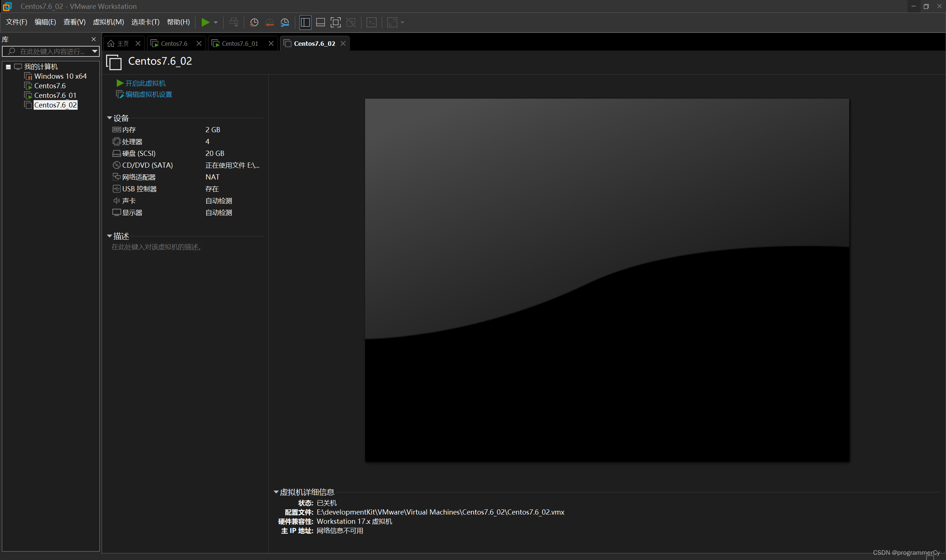Open the 虚拟机(M) menu
This screenshot has width=946, height=560.
(108, 22)
